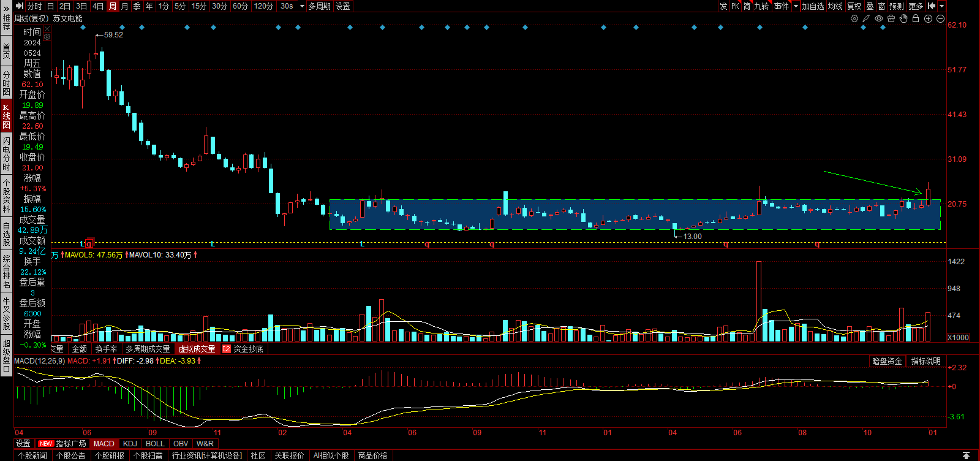
Task: Click the X1000 volume scale label
Action: (x=959, y=337)
